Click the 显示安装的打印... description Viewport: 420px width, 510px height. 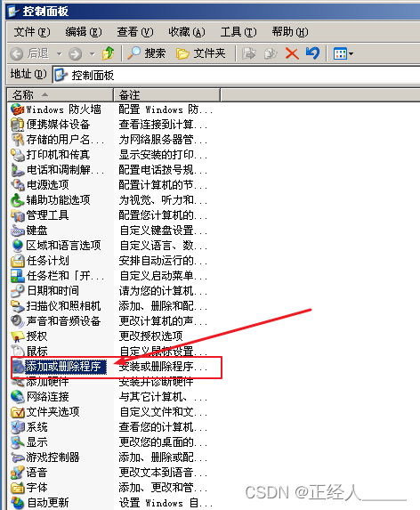point(163,155)
